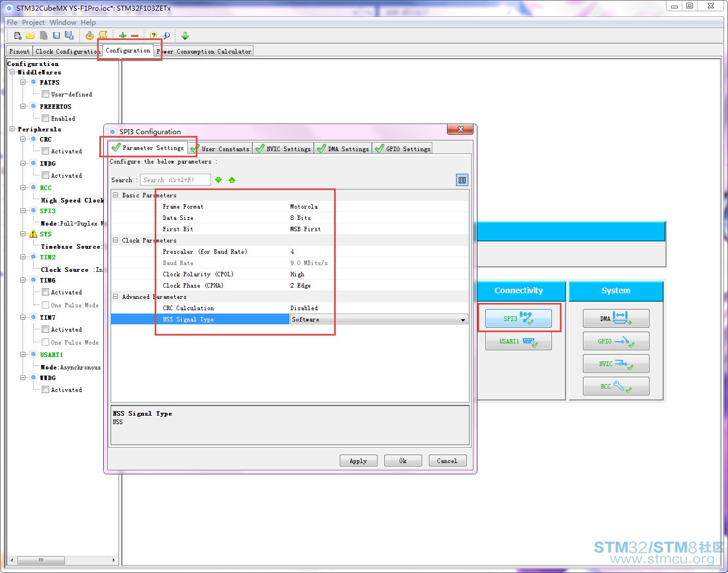The width and height of the screenshot is (728, 573).
Task: Open the Project menu
Action: click(x=33, y=23)
